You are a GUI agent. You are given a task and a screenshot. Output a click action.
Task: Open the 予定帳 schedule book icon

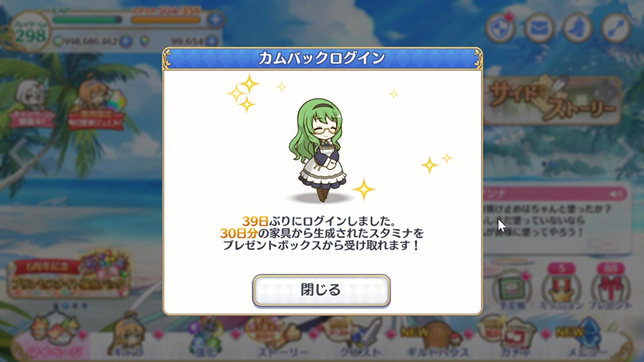(512, 289)
